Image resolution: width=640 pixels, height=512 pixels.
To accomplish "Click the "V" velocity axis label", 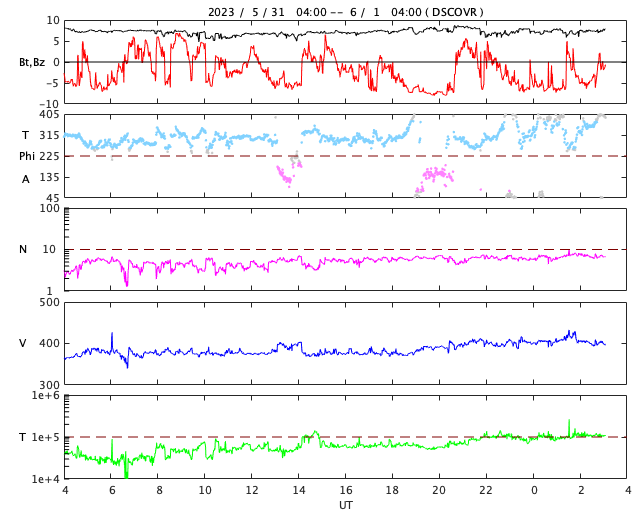I will pos(23,343).
